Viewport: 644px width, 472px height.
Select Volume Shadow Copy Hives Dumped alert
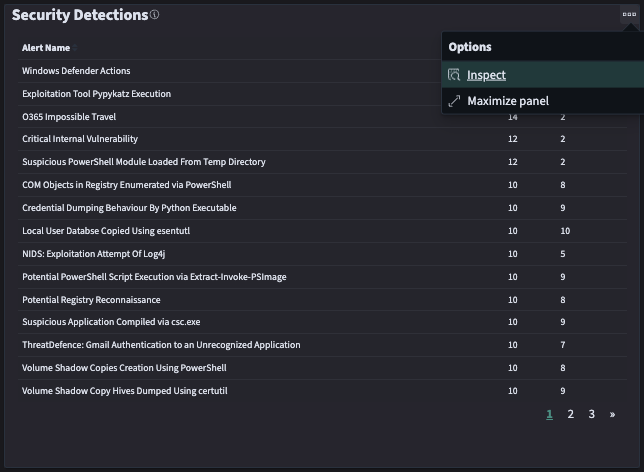[x=125, y=391]
